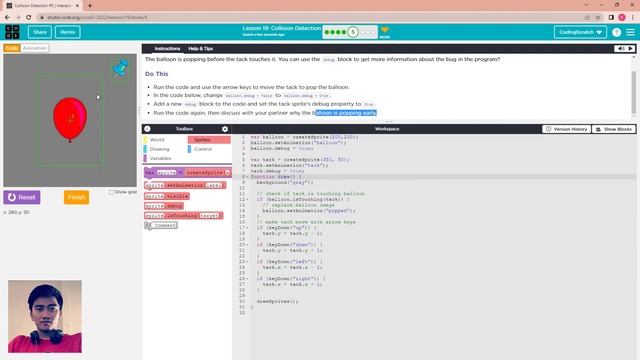Pick the sprite.isTouching block
640x360 pixels.
(x=184, y=216)
